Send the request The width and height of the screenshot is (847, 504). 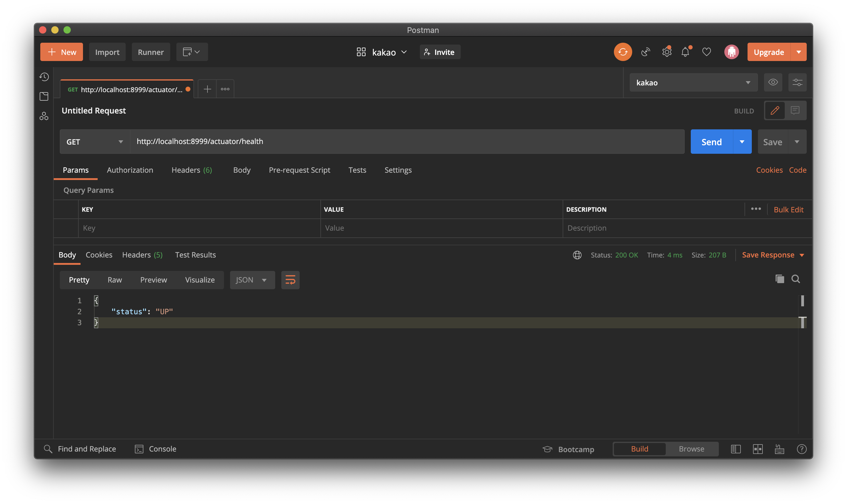pos(712,142)
